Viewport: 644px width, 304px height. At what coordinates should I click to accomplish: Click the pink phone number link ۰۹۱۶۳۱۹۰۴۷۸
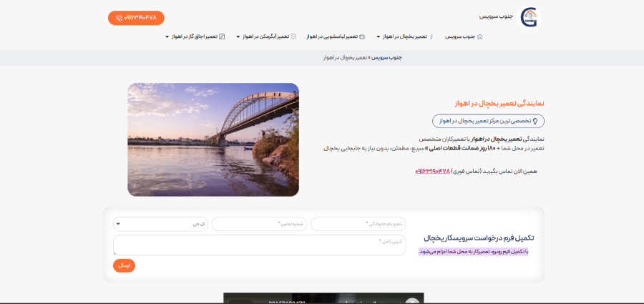432,171
